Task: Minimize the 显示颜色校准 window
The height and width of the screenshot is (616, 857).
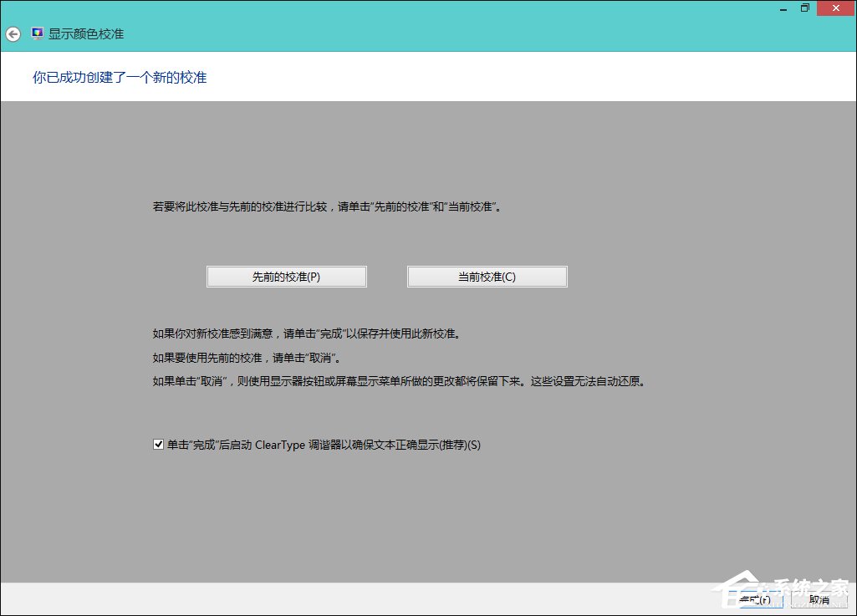Action: click(783, 8)
